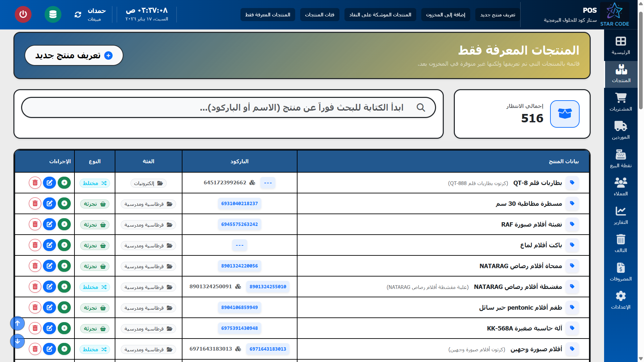The image size is (644, 362).
Task: Click the scroll up arrow button
Action: tap(17, 323)
